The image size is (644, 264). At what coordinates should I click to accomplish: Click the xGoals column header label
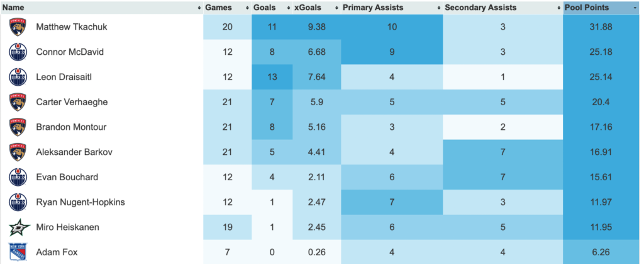[307, 8]
